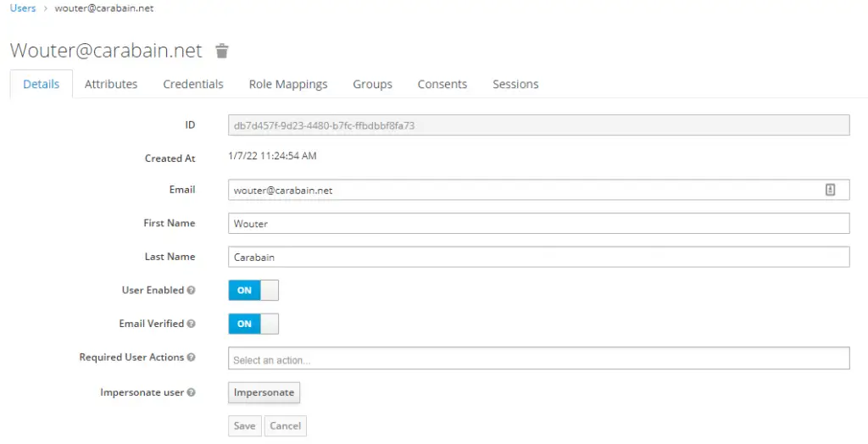Show help tooltip for Email Verified
This screenshot has width=868, height=444.
click(191, 324)
